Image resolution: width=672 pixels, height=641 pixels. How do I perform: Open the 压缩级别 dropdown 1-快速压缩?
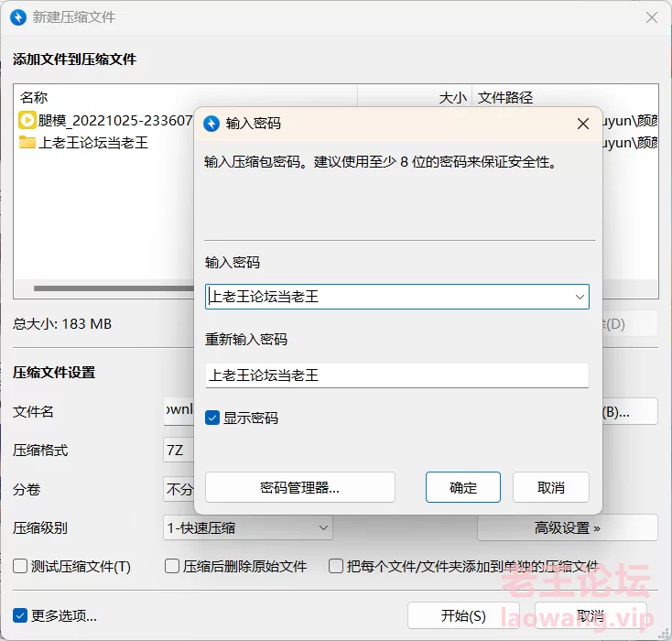click(248, 527)
